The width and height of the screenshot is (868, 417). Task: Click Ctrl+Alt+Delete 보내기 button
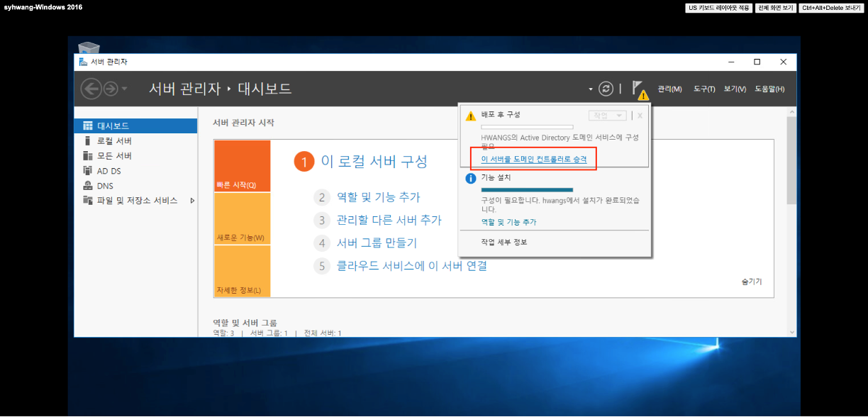pyautogui.click(x=831, y=8)
